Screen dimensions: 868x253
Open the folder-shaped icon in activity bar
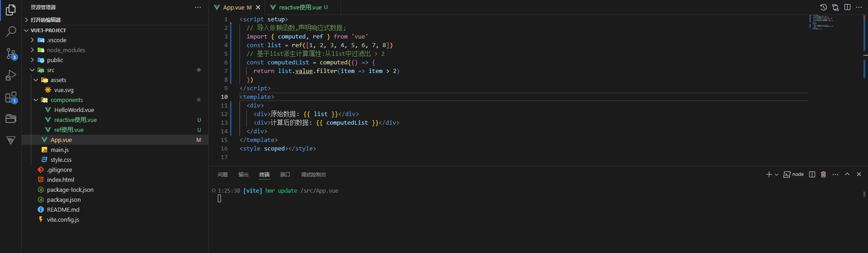[x=11, y=119]
